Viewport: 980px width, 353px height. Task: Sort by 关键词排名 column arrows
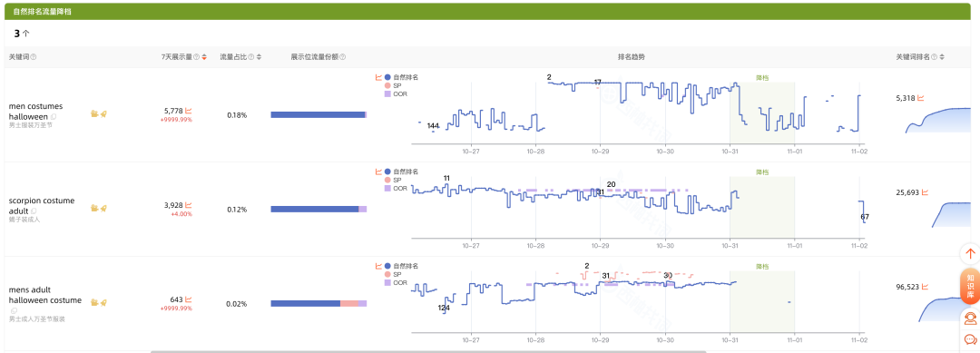tap(942, 57)
